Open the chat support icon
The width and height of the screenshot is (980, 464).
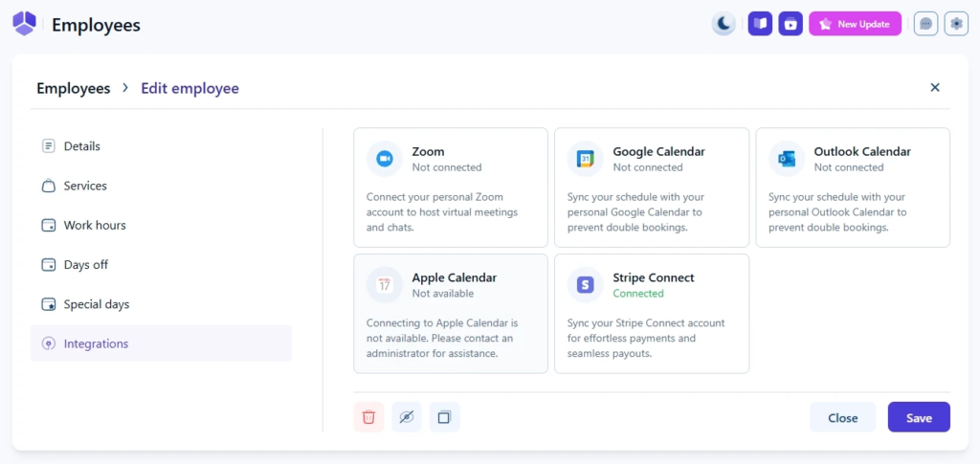925,24
